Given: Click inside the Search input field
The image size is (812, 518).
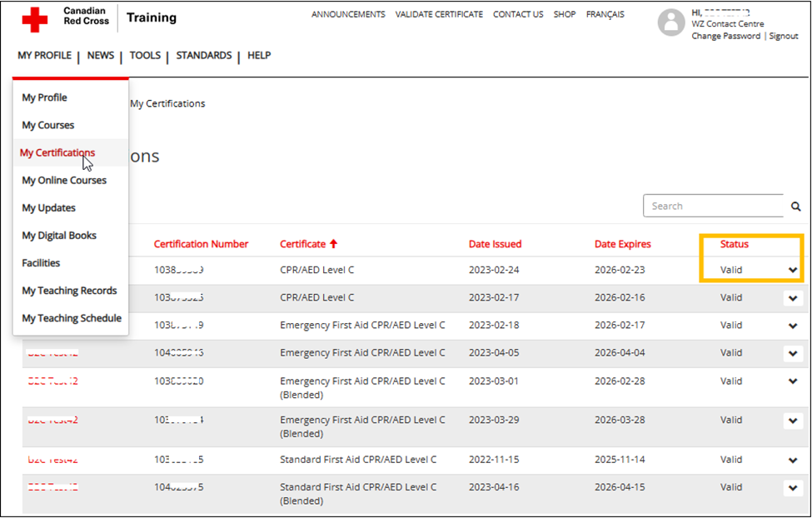Looking at the screenshot, I should 714,206.
